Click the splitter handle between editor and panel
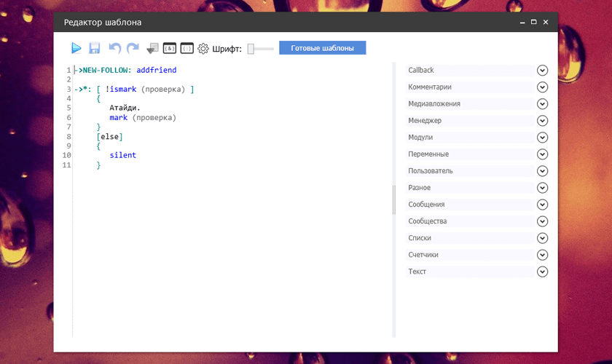The image size is (612, 364). (x=394, y=199)
